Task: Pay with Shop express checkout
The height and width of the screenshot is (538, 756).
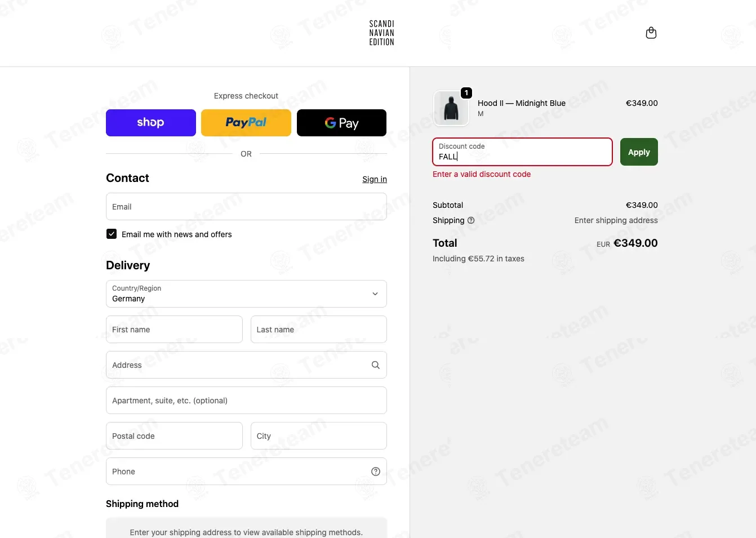Action: tap(151, 123)
